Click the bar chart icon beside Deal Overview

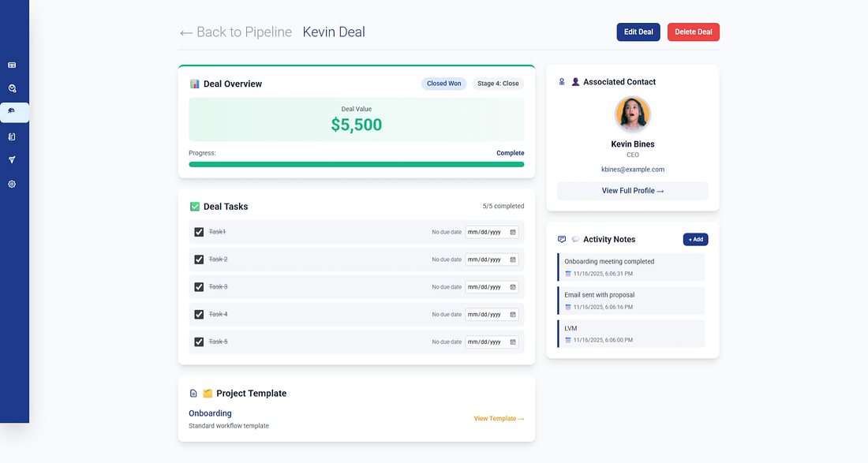(x=194, y=84)
